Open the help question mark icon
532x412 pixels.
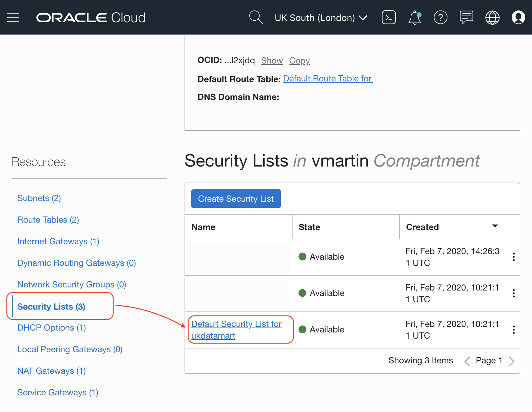[x=440, y=17]
